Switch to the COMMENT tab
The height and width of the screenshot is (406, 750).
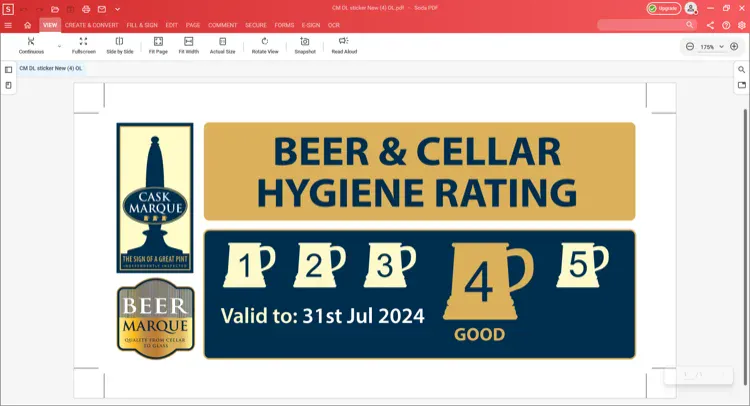222,25
